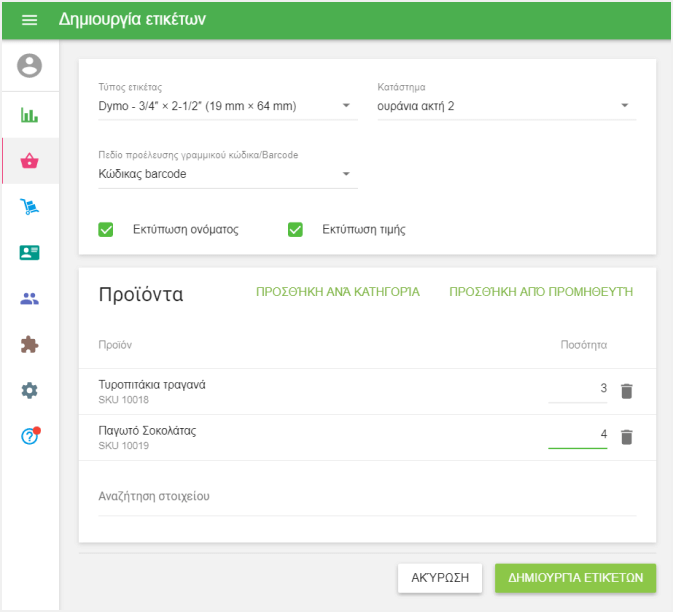Remove the Παγωτό Σοκολάτας row with trash icon
Image resolution: width=673 pixels, height=612 pixels.
click(x=627, y=437)
